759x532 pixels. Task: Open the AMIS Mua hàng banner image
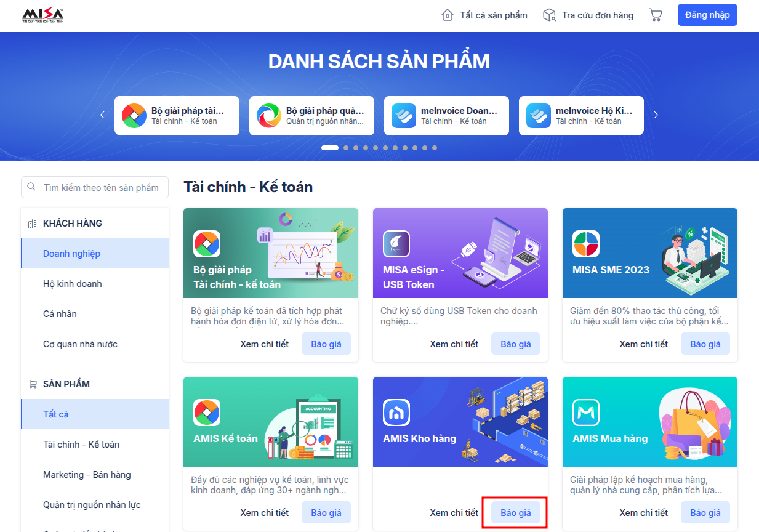(x=650, y=422)
